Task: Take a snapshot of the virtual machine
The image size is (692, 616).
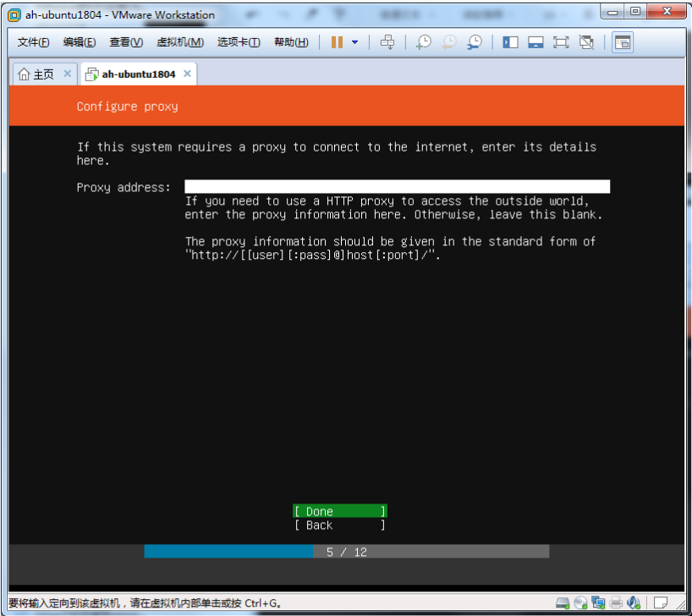Action: pos(423,42)
